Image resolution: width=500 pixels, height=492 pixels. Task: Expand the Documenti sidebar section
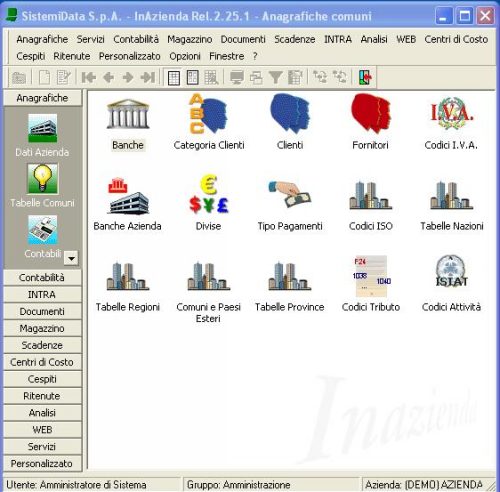click(42, 311)
